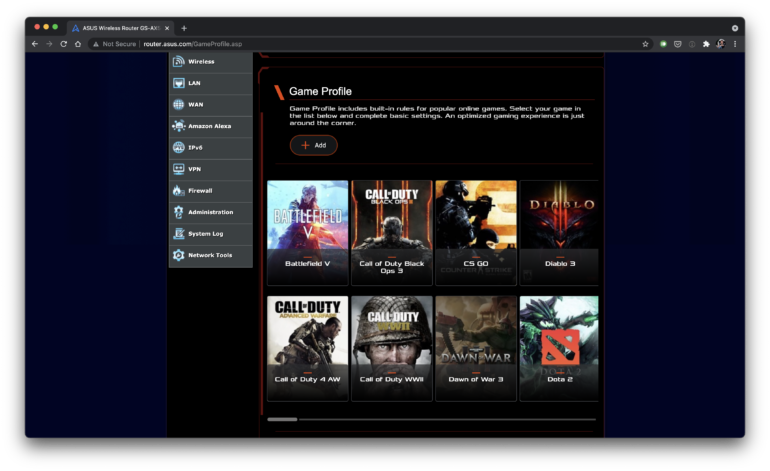Click the WAN globe icon
The height and width of the screenshot is (471, 770).
click(x=179, y=105)
